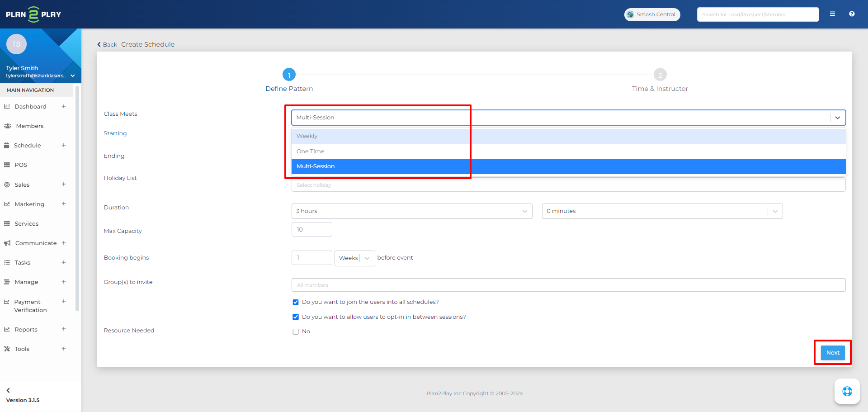
Task: Open the 3 hours duration dropdown
Action: pos(412,211)
